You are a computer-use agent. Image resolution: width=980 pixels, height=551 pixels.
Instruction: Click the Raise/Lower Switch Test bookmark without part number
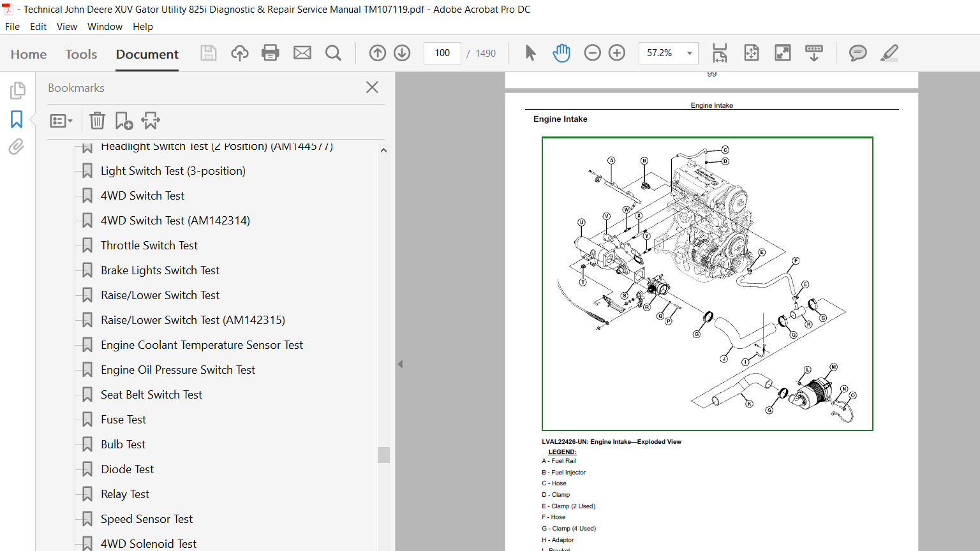pyautogui.click(x=160, y=295)
